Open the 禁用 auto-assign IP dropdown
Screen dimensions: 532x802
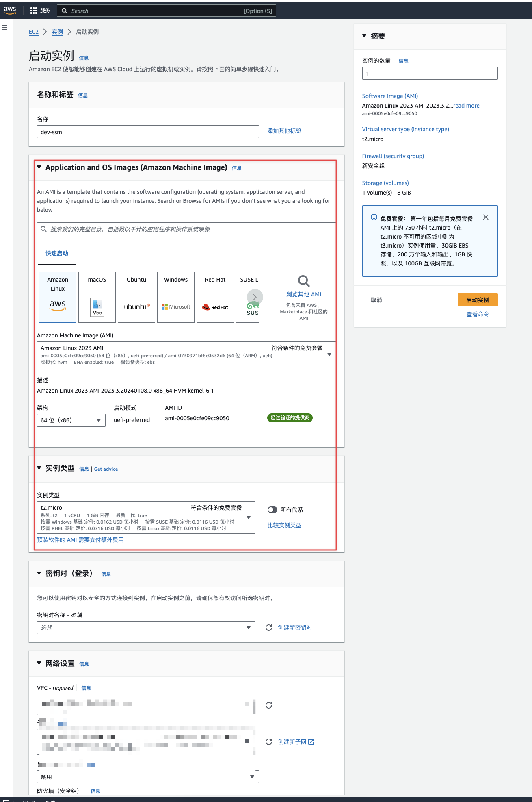point(148,777)
